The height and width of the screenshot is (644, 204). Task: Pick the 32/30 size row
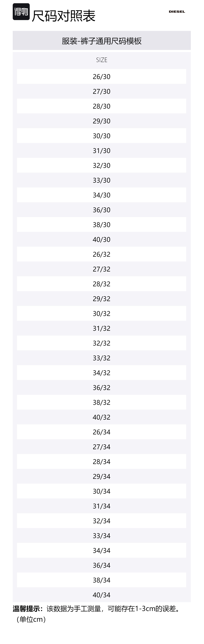tap(102, 165)
